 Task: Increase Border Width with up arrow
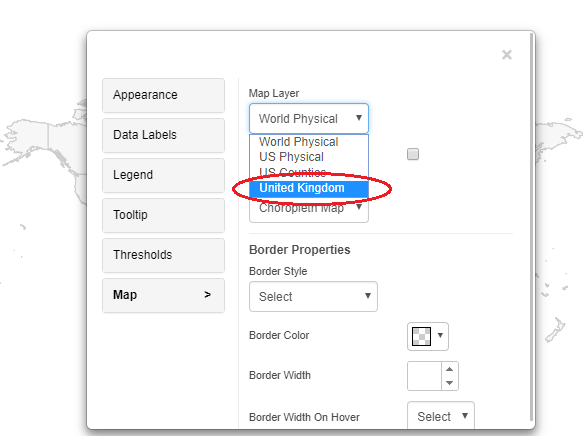(x=450, y=369)
